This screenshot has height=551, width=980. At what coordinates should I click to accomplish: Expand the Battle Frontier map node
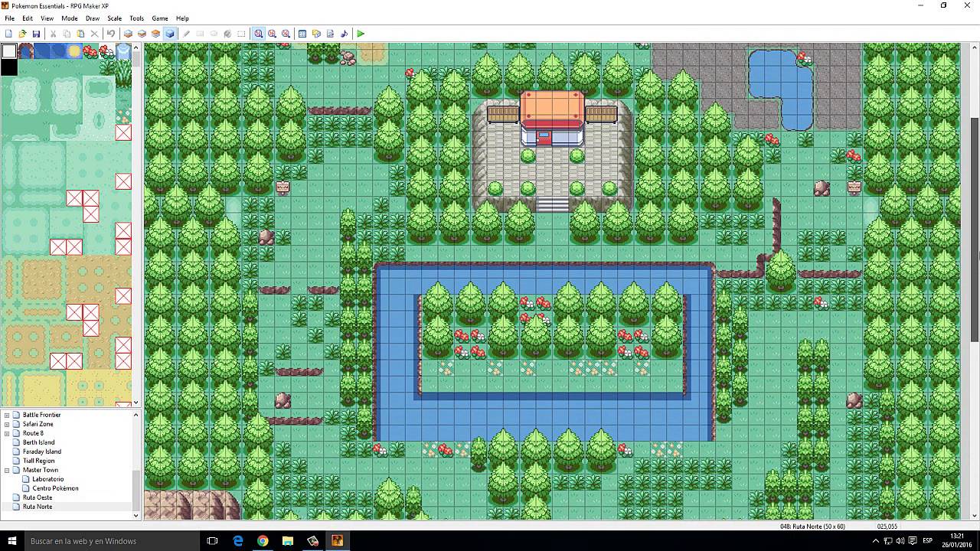pyautogui.click(x=7, y=415)
